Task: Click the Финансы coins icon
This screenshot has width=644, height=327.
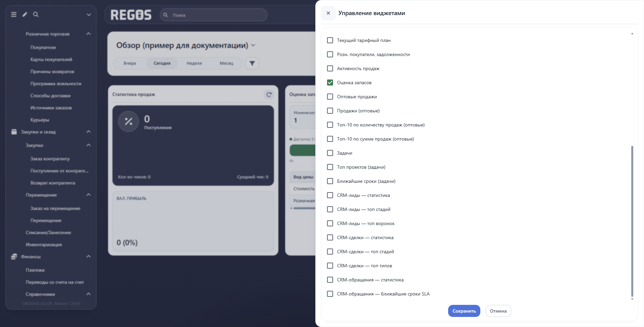Action: (x=14, y=257)
